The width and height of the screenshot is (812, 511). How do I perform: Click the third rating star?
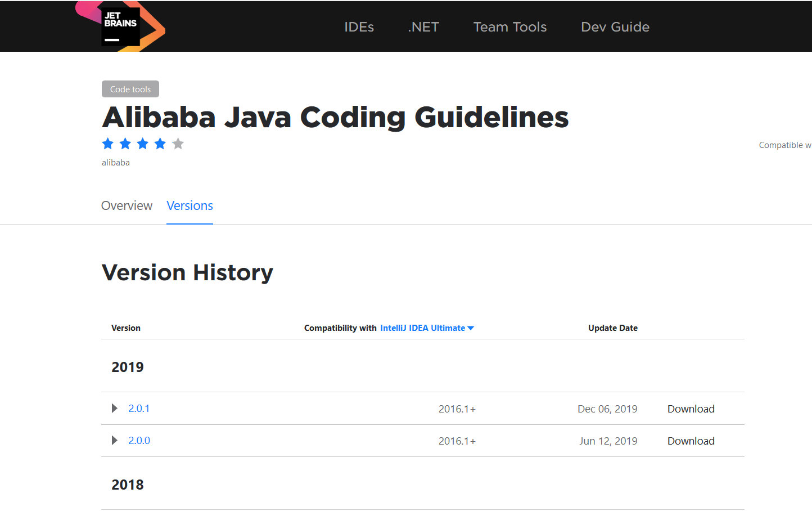click(143, 144)
